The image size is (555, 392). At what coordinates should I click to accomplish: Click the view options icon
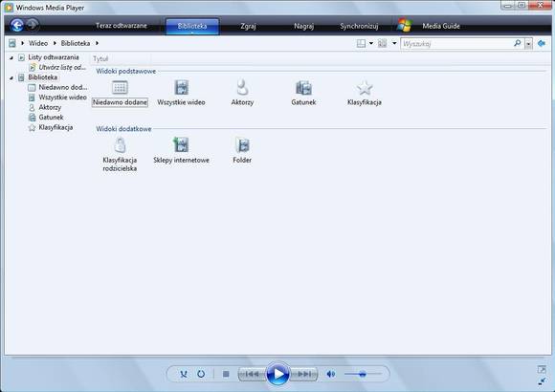coord(382,44)
